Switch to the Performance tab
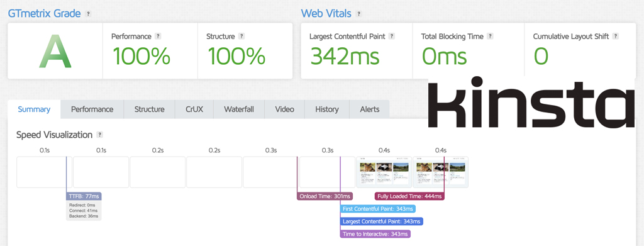Screen dimensions: 644x246 pos(92,109)
